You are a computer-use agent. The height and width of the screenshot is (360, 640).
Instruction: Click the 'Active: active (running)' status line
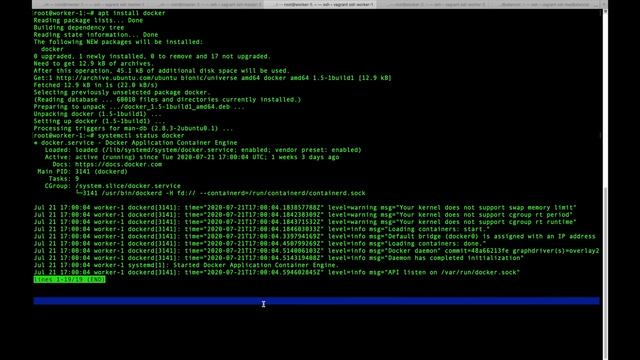tap(192, 157)
